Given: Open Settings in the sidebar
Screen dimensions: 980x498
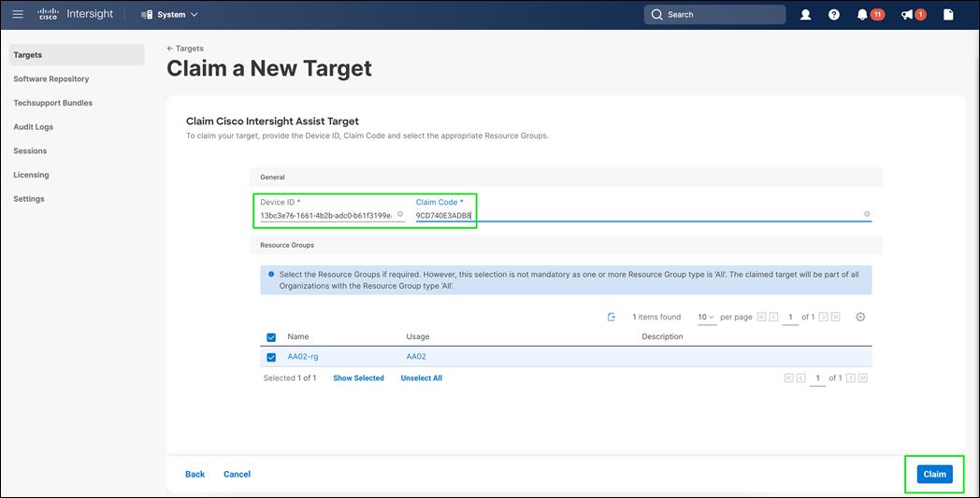Looking at the screenshot, I should 29,199.
